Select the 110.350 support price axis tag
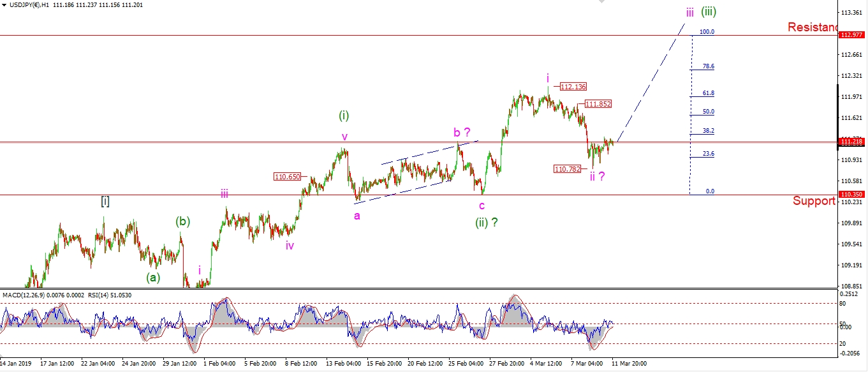The width and height of the screenshot is (868, 372). [x=852, y=194]
